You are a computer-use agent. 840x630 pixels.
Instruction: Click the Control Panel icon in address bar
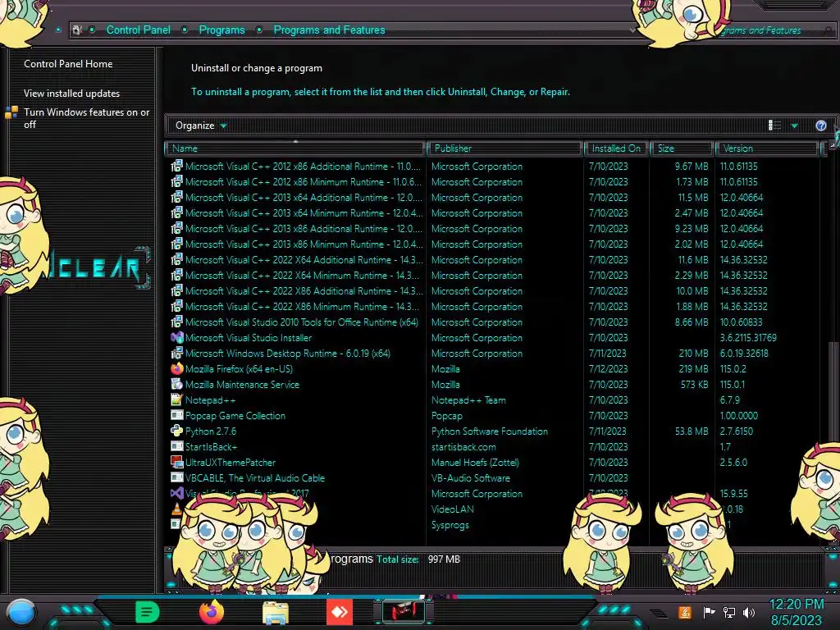click(77, 30)
